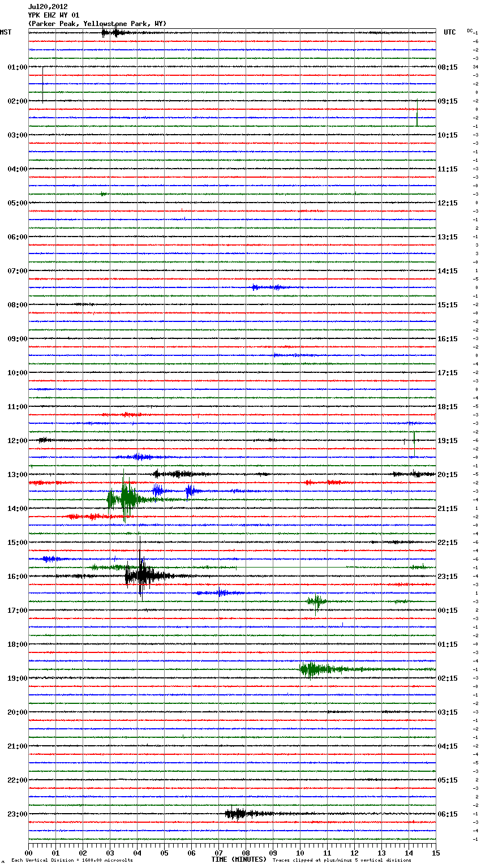Select the 14:00 MST time label

pos(18,509)
